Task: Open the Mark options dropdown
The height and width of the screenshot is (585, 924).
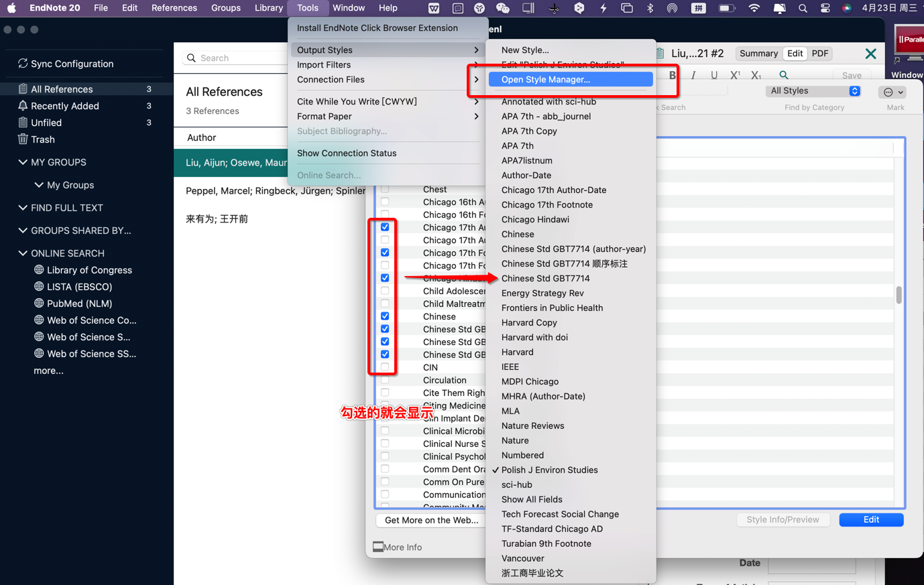Action: (894, 92)
